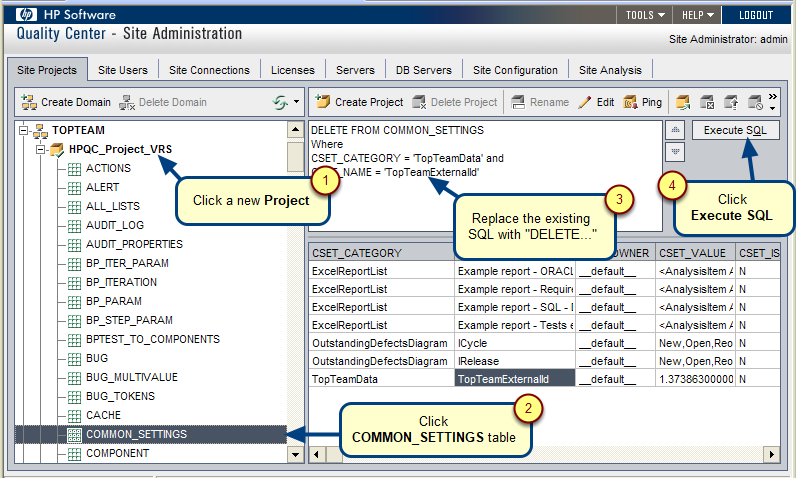796x478 pixels.
Task: Collapse the TOPTEAM domain node
Action: tap(23, 131)
